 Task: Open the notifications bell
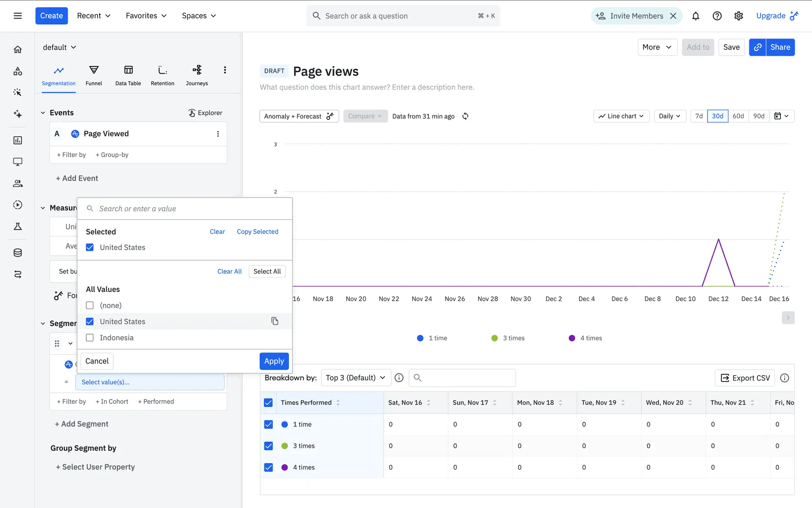(695, 16)
